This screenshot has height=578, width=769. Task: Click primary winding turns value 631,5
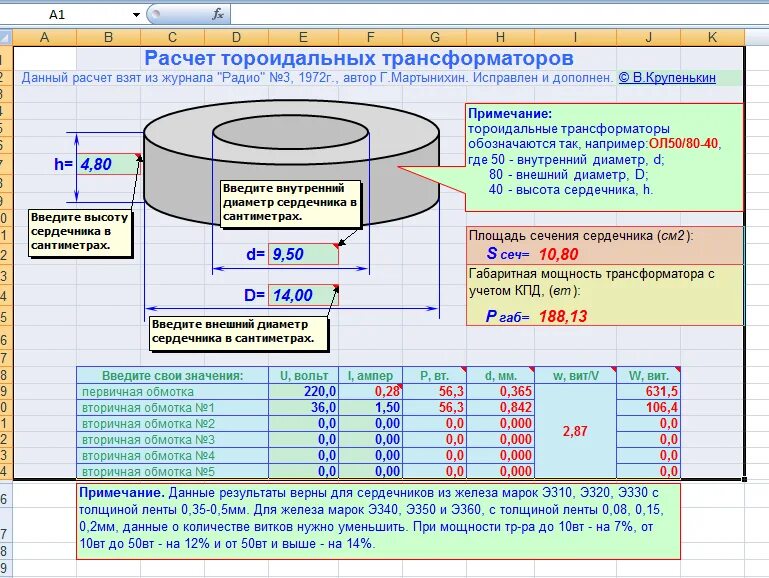[648, 391]
